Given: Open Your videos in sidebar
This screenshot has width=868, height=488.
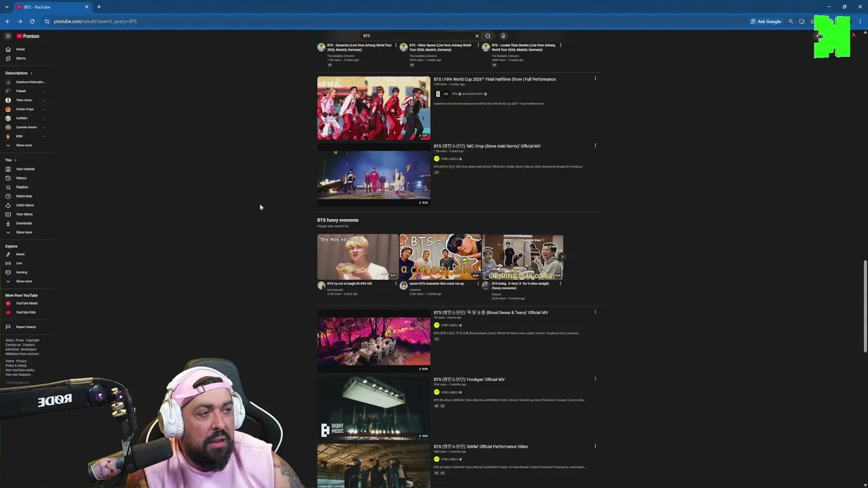Looking at the screenshot, I should pyautogui.click(x=25, y=214).
